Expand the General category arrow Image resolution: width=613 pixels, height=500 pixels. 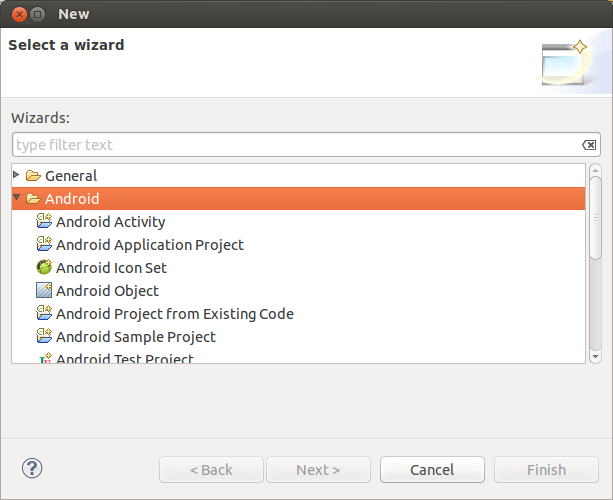tap(17, 175)
